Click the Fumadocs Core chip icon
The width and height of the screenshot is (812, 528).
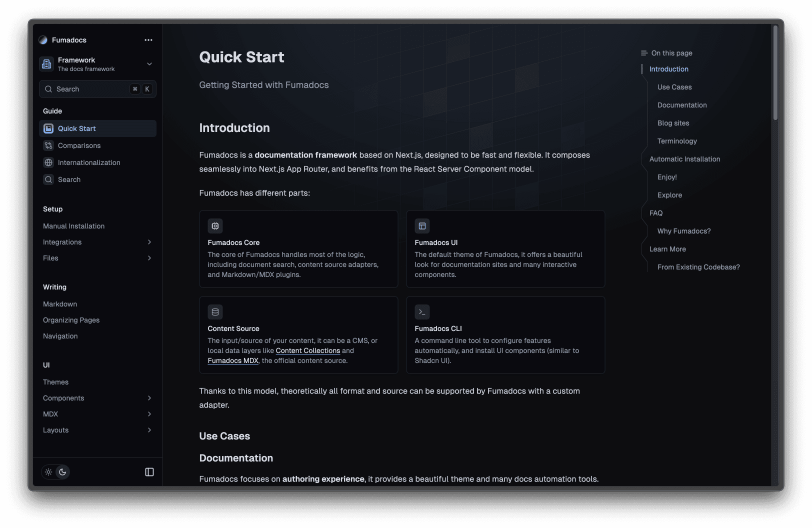point(215,226)
